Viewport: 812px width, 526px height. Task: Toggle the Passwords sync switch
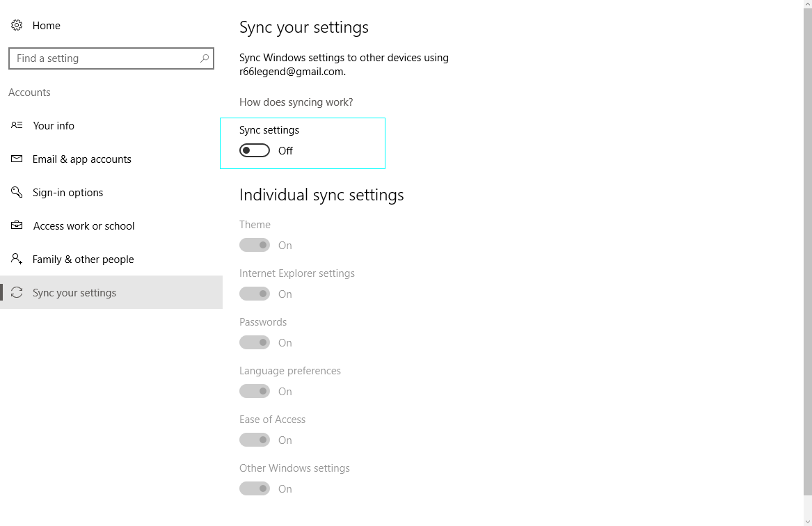pos(254,342)
